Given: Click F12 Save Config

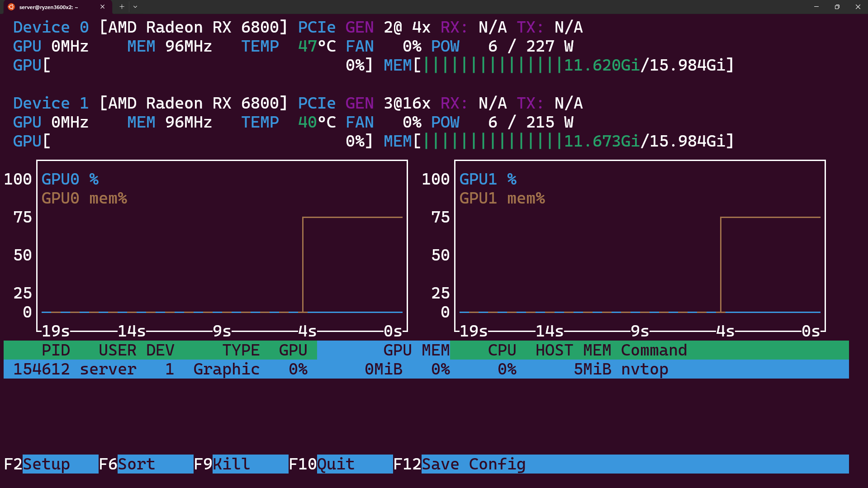Looking at the screenshot, I should pyautogui.click(x=460, y=464).
